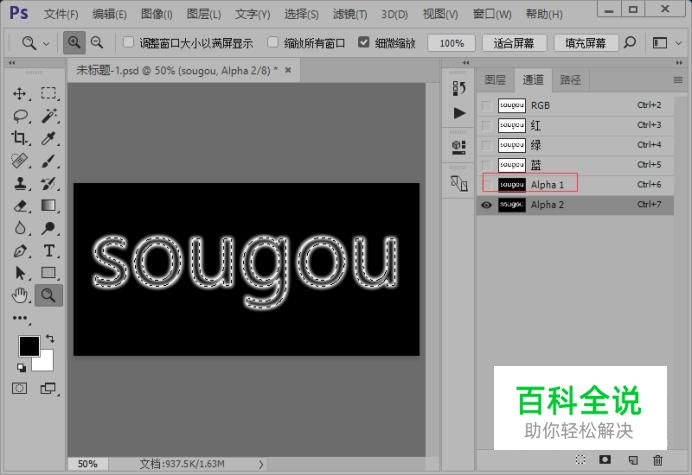Select the History Brush tool

49,183
